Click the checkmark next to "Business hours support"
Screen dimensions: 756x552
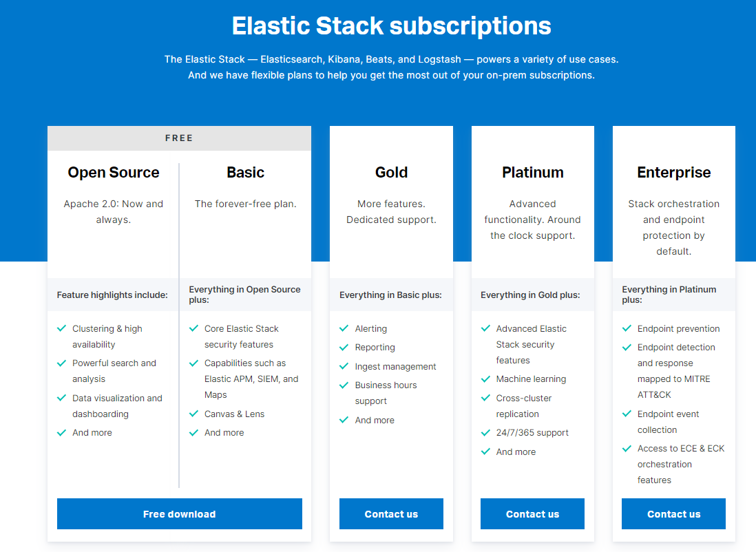(343, 385)
